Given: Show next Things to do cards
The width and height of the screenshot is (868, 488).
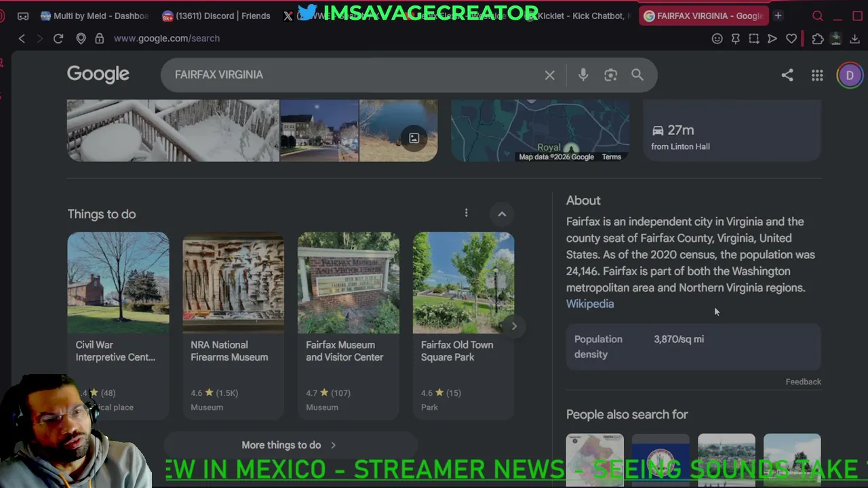Looking at the screenshot, I should (514, 326).
